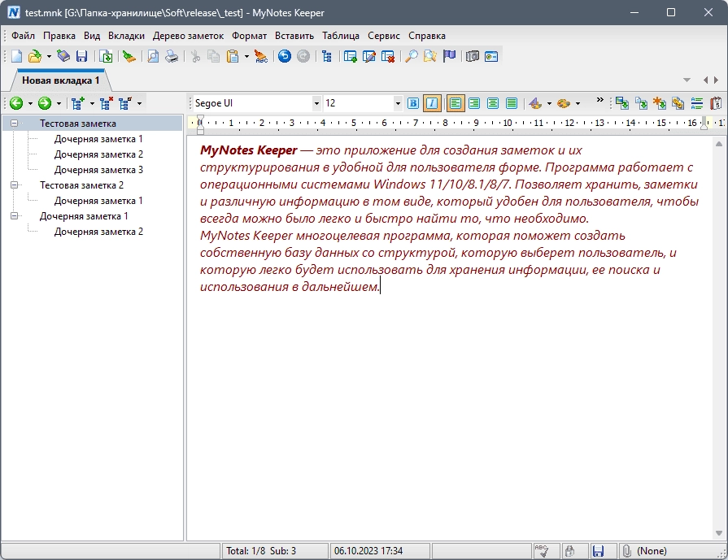
Task: Open the font size 12 dropdown
Action: point(398,103)
